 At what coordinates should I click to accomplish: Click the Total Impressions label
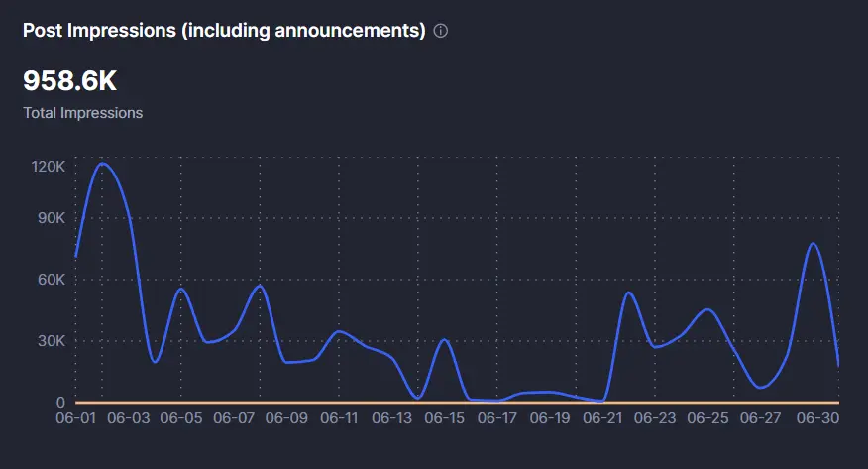pos(83,113)
